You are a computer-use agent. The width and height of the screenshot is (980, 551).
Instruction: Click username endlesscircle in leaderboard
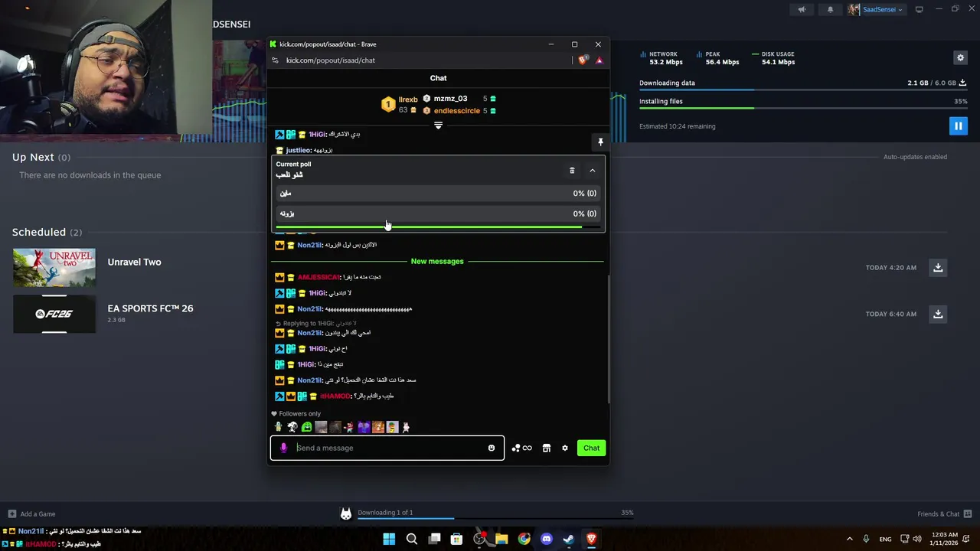pos(457,111)
